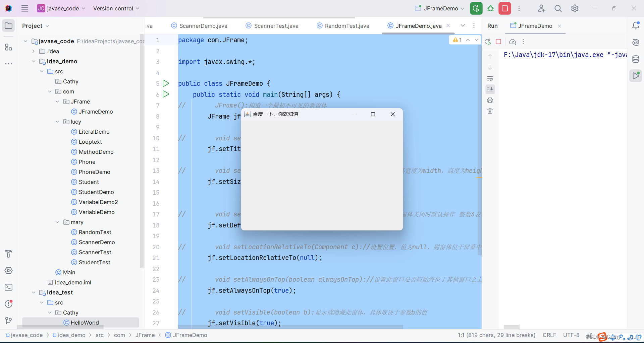Open IDE settings gear

click(575, 8)
